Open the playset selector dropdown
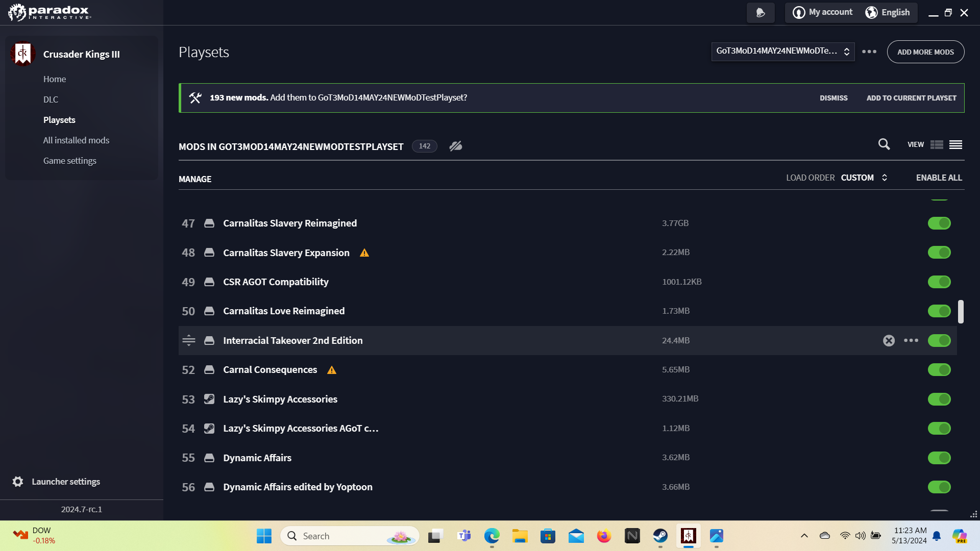This screenshot has height=551, width=980. (x=782, y=52)
